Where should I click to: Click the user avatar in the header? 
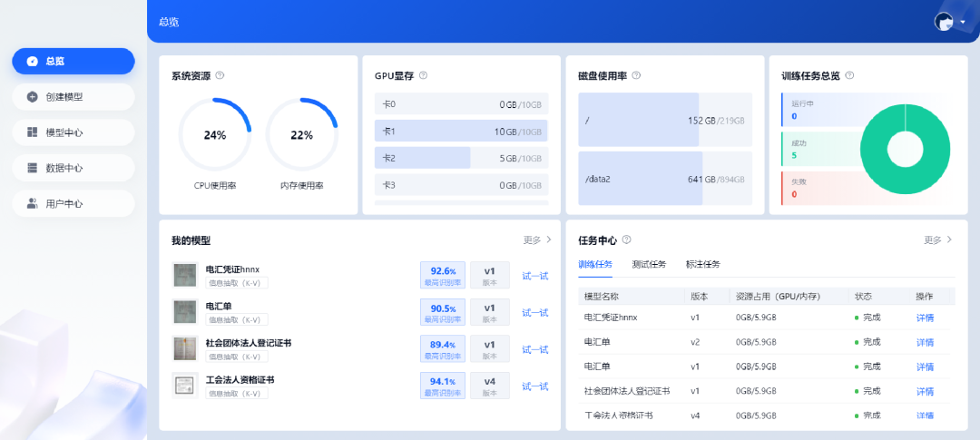[x=943, y=22]
